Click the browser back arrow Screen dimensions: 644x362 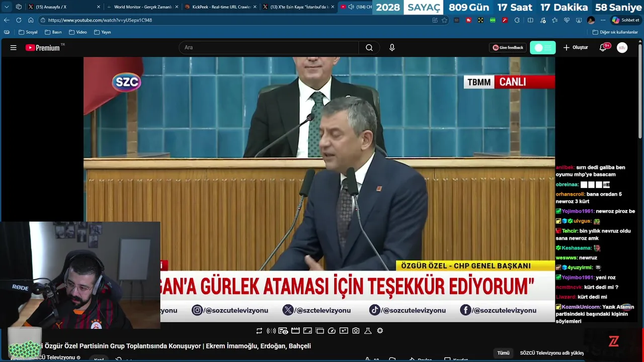pyautogui.click(x=7, y=20)
